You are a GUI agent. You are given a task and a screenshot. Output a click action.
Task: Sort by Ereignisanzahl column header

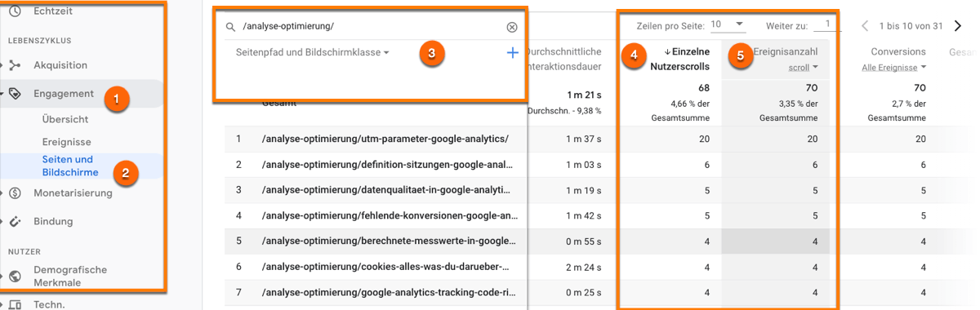[x=786, y=51]
